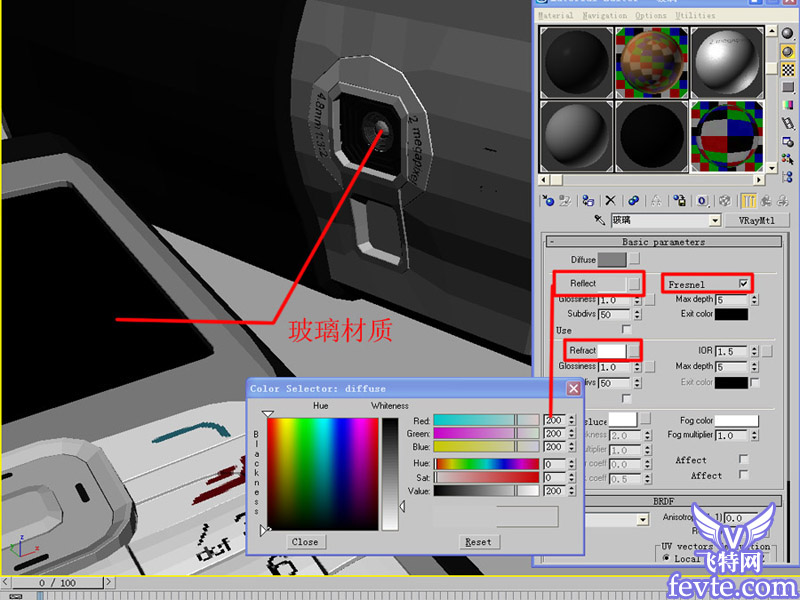
Task: Open the Utilities menu
Action: pyautogui.click(x=695, y=15)
